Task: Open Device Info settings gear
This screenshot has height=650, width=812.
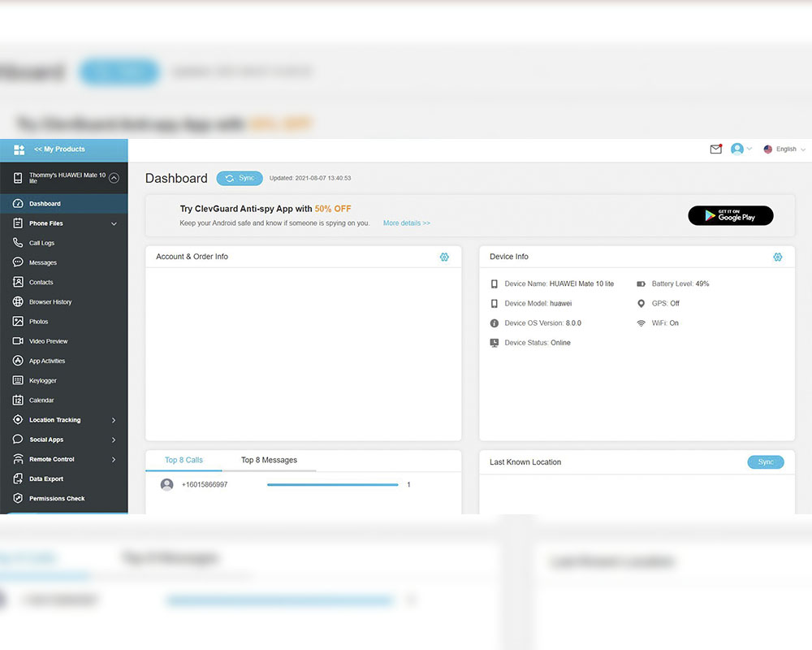Action: coord(778,257)
